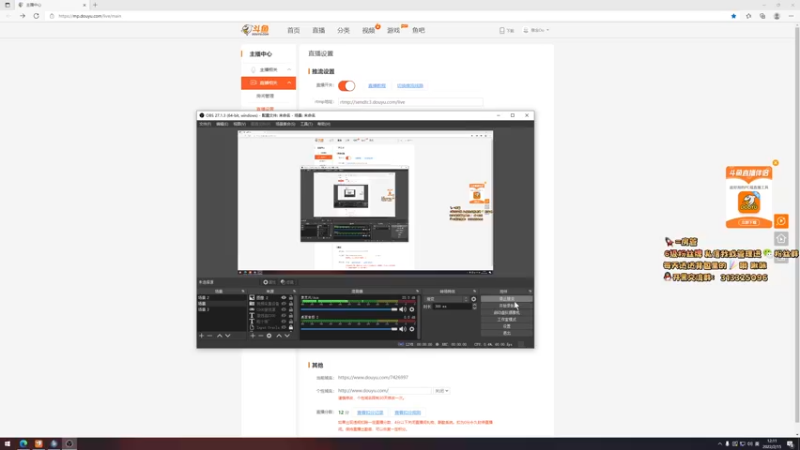The image size is (800, 450).
Task: Click the 文件 menu in the OBS menu bar
Action: point(205,124)
